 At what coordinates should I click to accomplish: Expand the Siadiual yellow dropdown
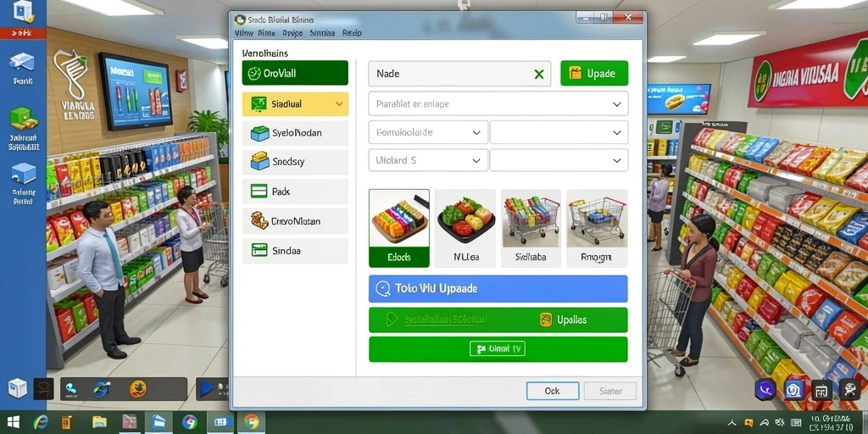pyautogui.click(x=339, y=103)
